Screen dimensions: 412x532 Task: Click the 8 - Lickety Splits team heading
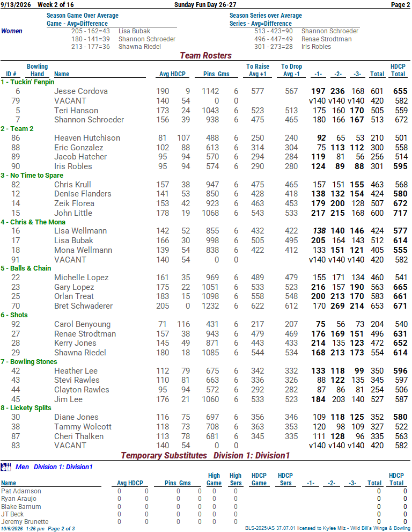click(26, 408)
